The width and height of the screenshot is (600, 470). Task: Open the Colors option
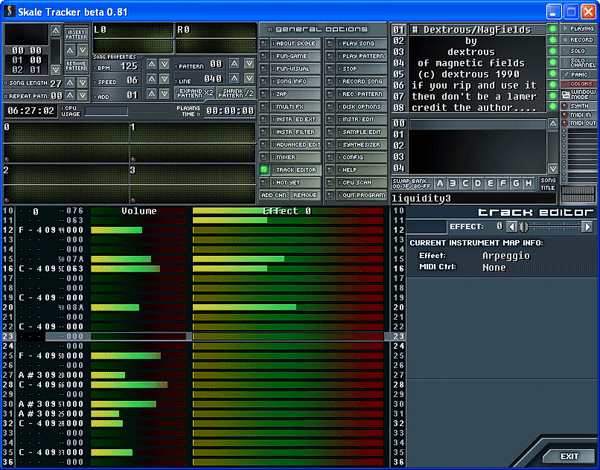click(x=578, y=84)
